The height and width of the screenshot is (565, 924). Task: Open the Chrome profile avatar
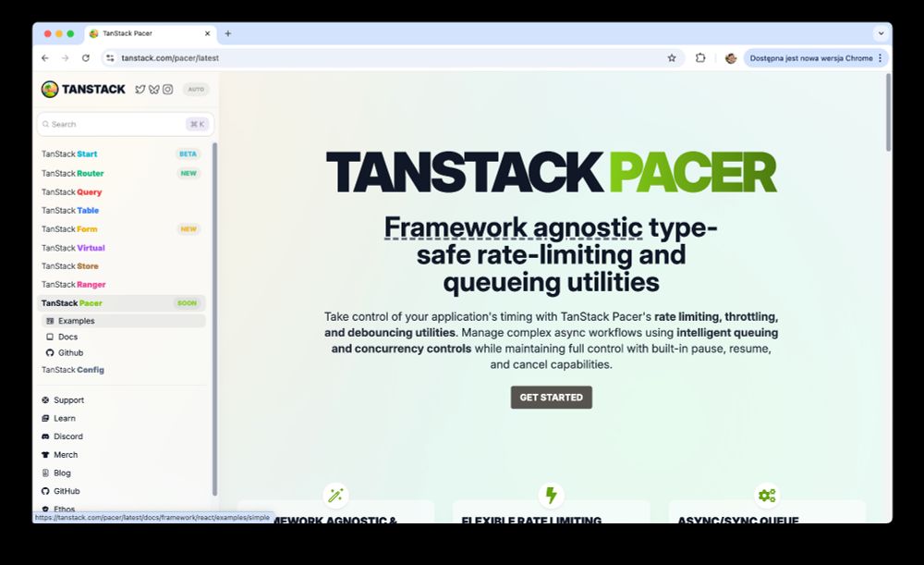731,58
